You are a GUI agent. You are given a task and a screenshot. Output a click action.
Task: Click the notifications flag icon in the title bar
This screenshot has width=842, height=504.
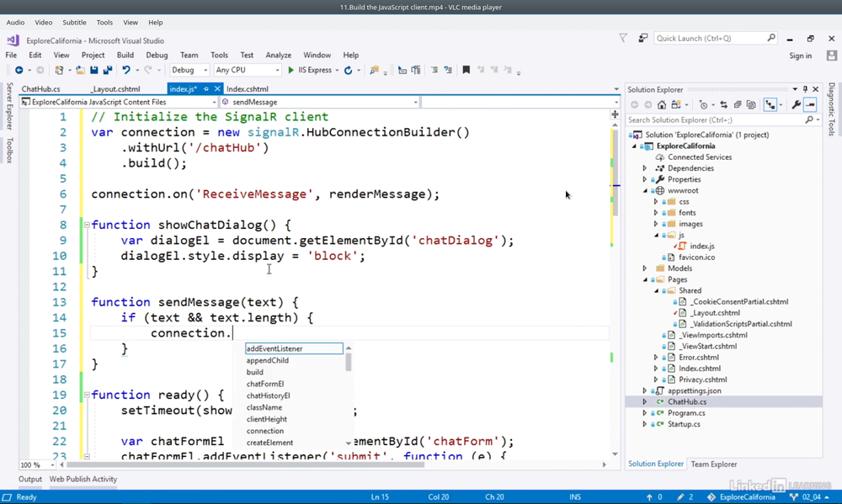(x=623, y=38)
